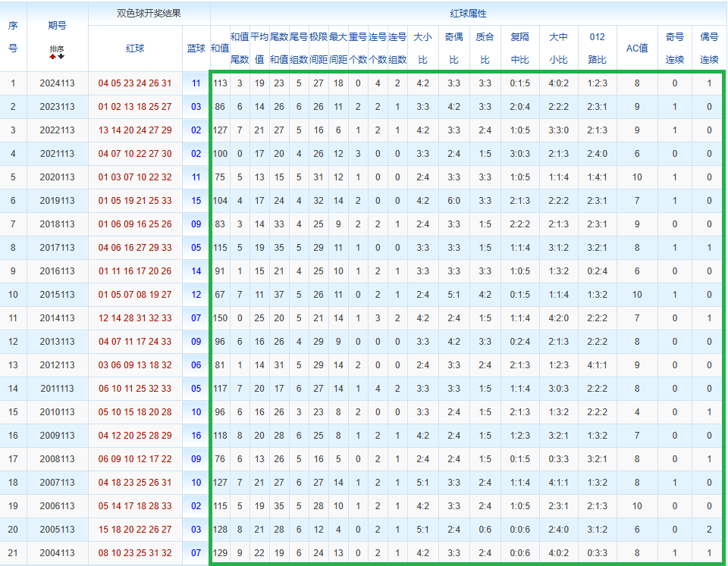Click red balls 13 14 20 24 27 29
Screen dimensions: 728x566
(x=135, y=130)
